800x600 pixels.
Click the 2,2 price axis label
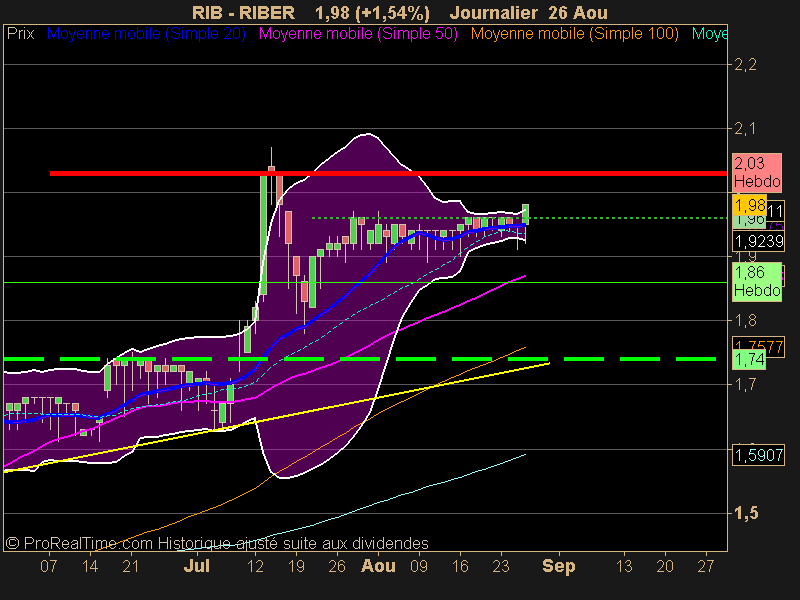(745, 65)
